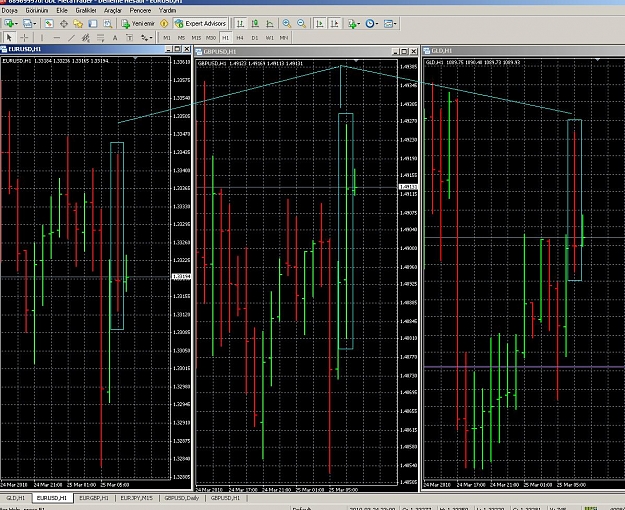Set timeframe to M30
This screenshot has height=510, width=625.
[210, 38]
